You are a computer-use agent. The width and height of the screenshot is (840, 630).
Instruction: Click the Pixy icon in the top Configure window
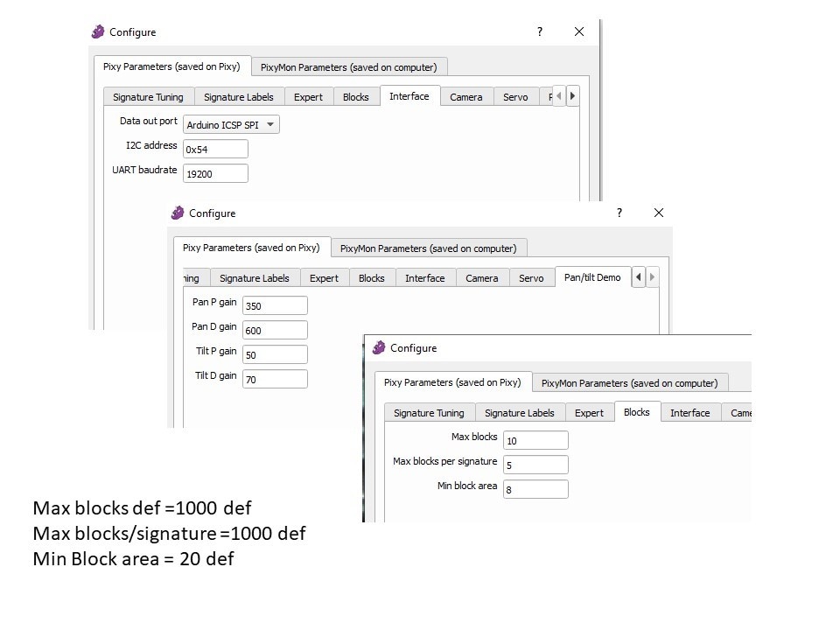click(x=98, y=31)
